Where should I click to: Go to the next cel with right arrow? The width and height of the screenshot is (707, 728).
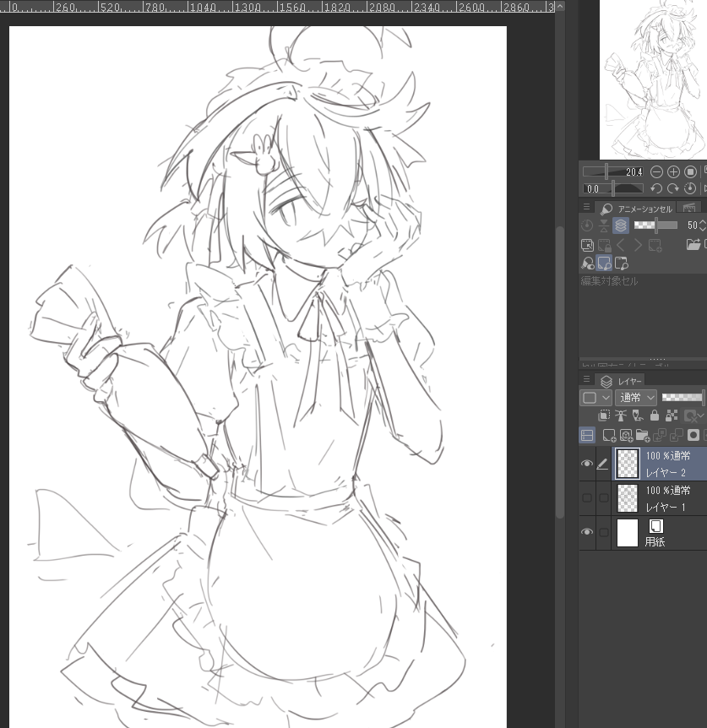pos(638,245)
